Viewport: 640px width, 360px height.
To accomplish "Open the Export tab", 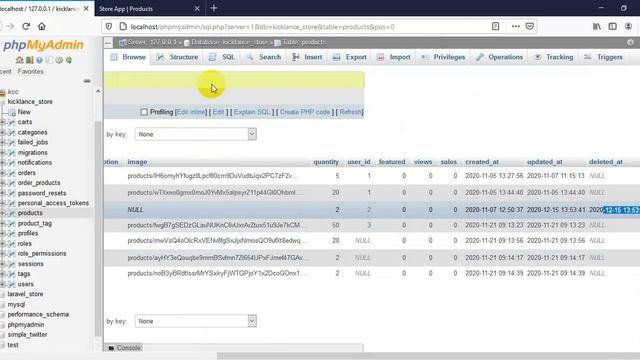I will tap(349, 57).
